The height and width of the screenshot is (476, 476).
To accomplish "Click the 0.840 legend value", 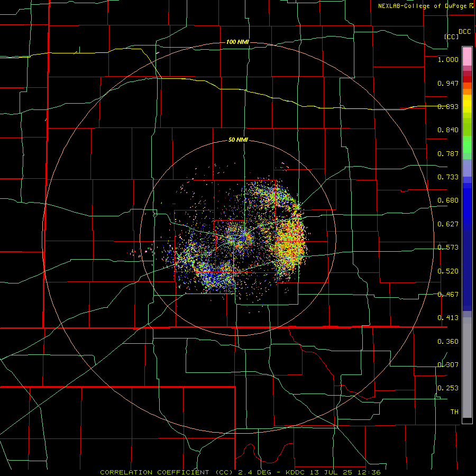I will click(x=448, y=130).
